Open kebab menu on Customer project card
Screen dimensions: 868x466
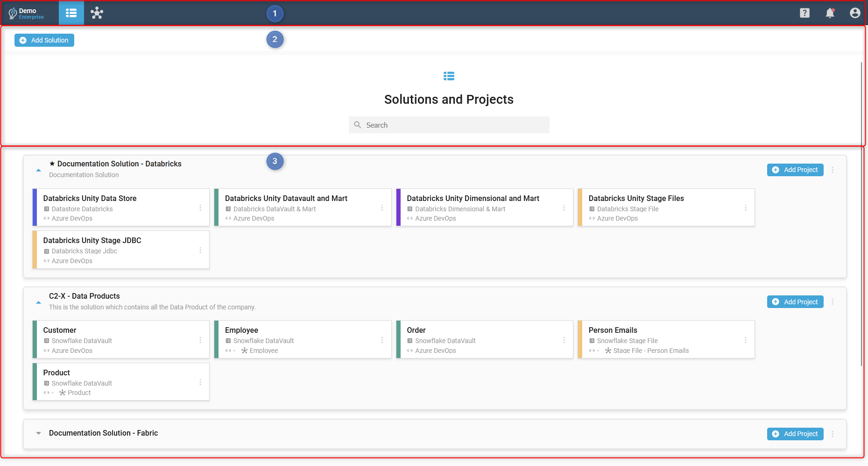(x=200, y=340)
